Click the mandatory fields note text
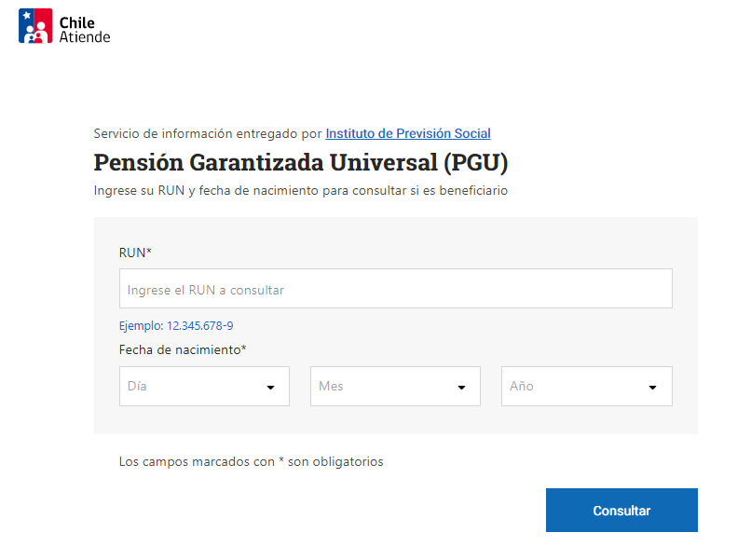This screenshot has width=751, height=560. pyautogui.click(x=251, y=461)
